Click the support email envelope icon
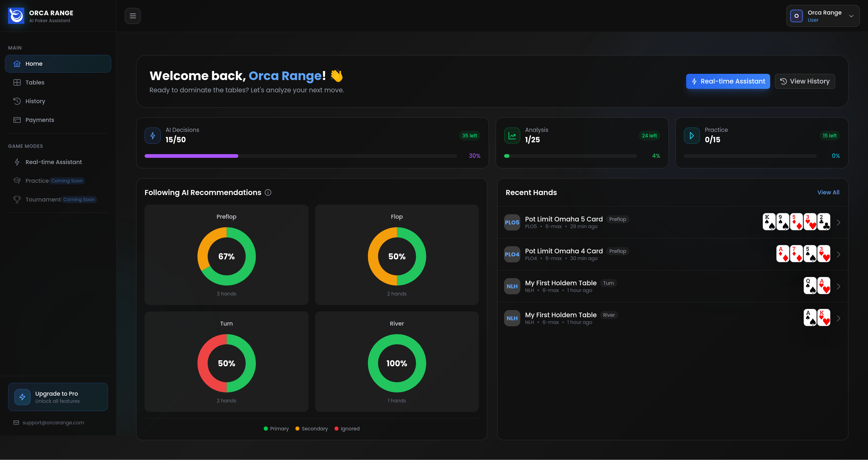 [16, 423]
